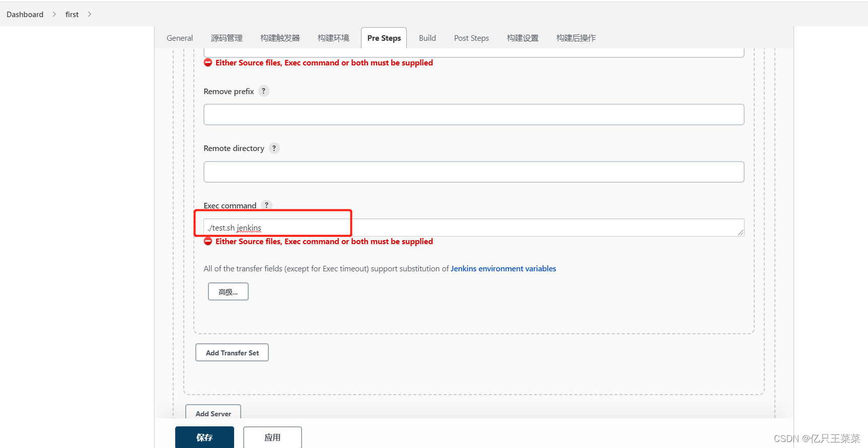Open Jenkins environment variables link

pyautogui.click(x=503, y=269)
